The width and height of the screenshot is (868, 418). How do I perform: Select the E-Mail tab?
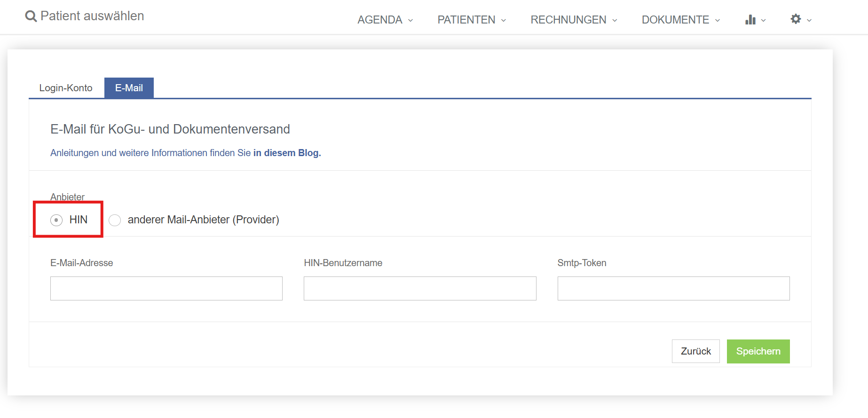[x=129, y=88]
